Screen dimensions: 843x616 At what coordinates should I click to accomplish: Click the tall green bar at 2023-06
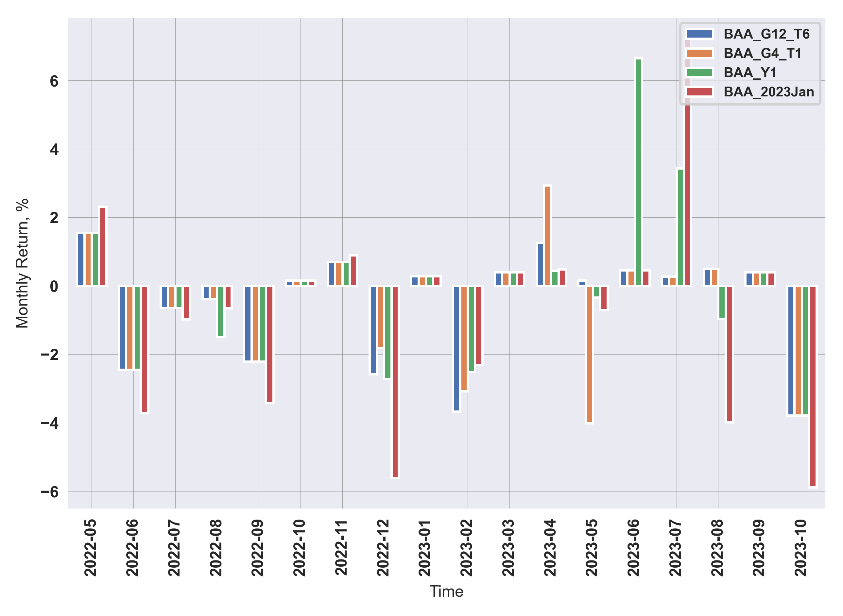pyautogui.click(x=638, y=172)
